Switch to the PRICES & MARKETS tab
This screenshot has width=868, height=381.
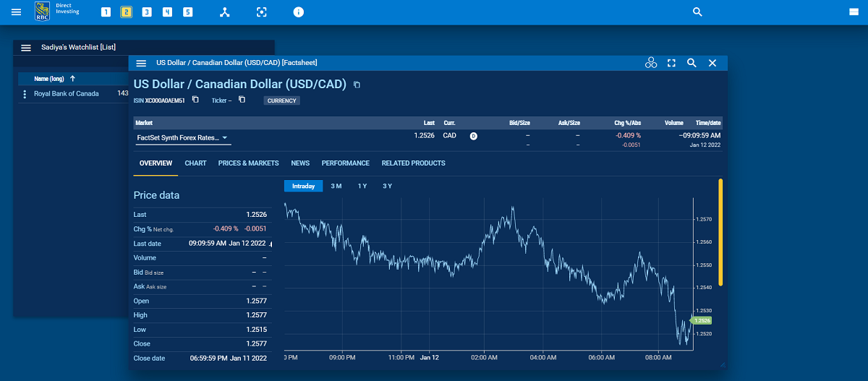click(x=248, y=163)
